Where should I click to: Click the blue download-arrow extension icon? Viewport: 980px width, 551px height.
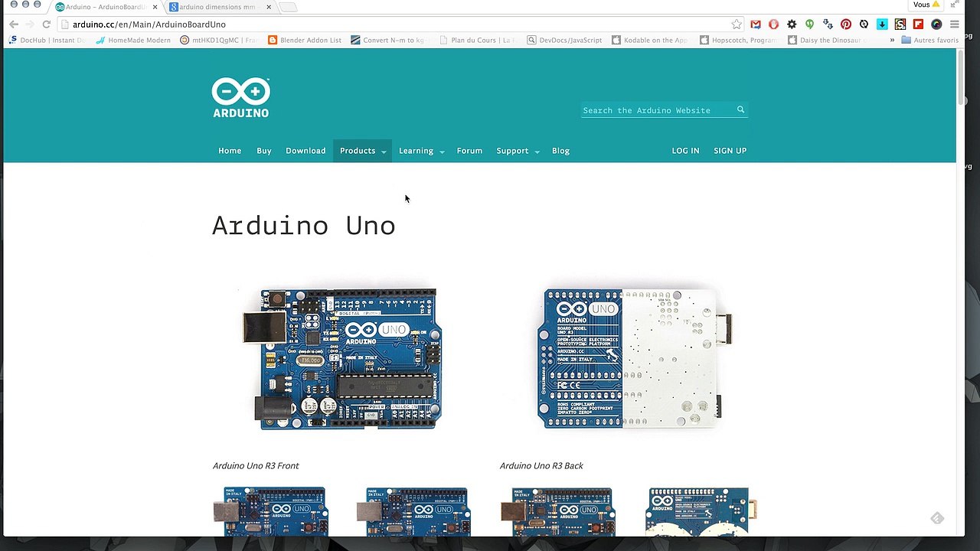(882, 24)
